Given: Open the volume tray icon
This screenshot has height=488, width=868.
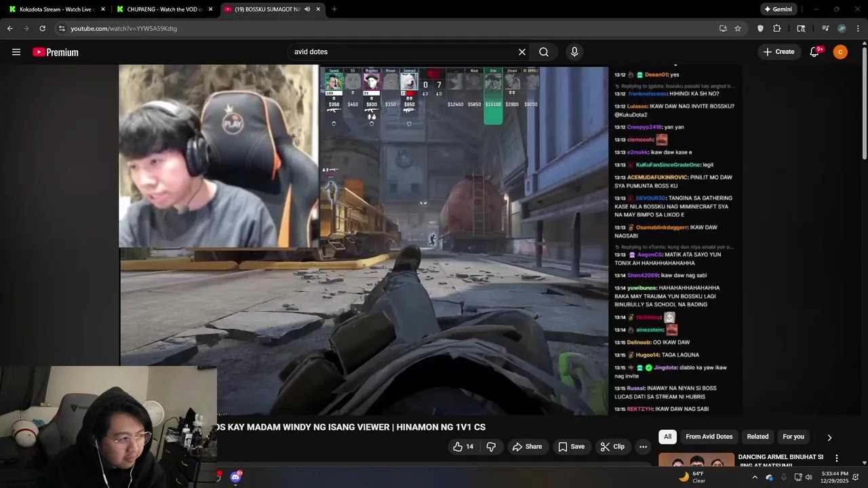Looking at the screenshot, I should pyautogui.click(x=808, y=477).
